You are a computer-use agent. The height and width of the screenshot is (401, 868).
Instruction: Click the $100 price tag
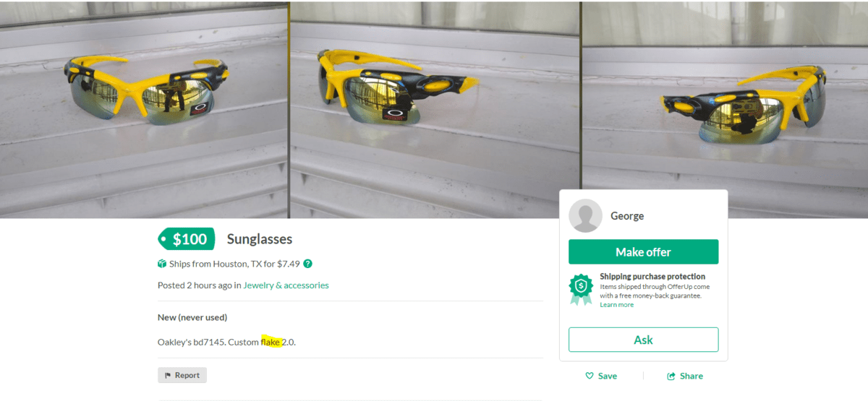click(x=186, y=239)
